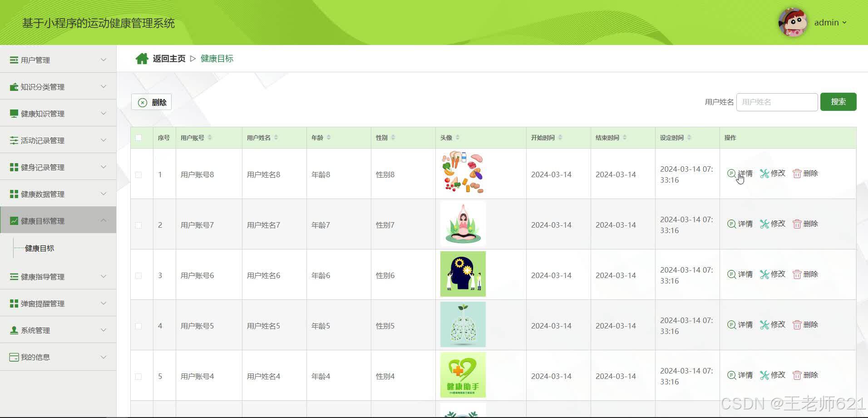The width and height of the screenshot is (868, 418).
Task: Expand the 健康指导管理 menu chevron
Action: click(104, 276)
